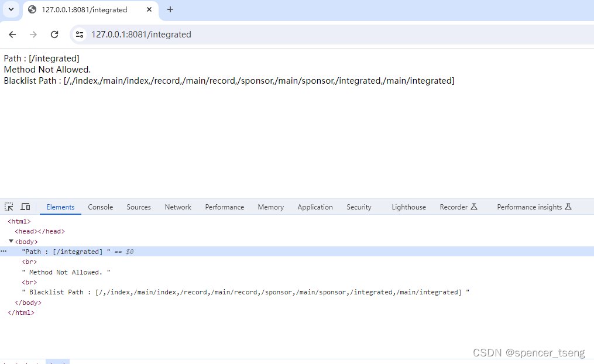The height and width of the screenshot is (364, 594).
Task: Open a new browser tab with the plus button
Action: pyautogui.click(x=170, y=10)
